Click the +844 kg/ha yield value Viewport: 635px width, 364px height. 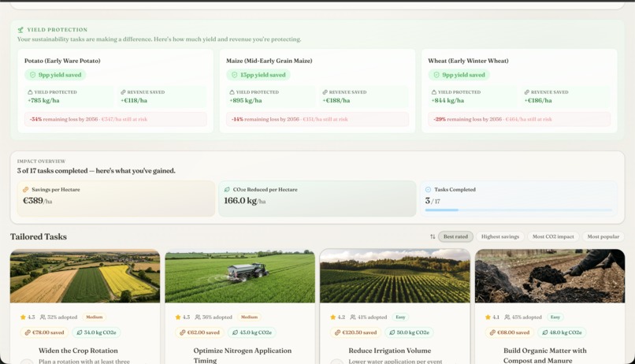[x=447, y=100]
